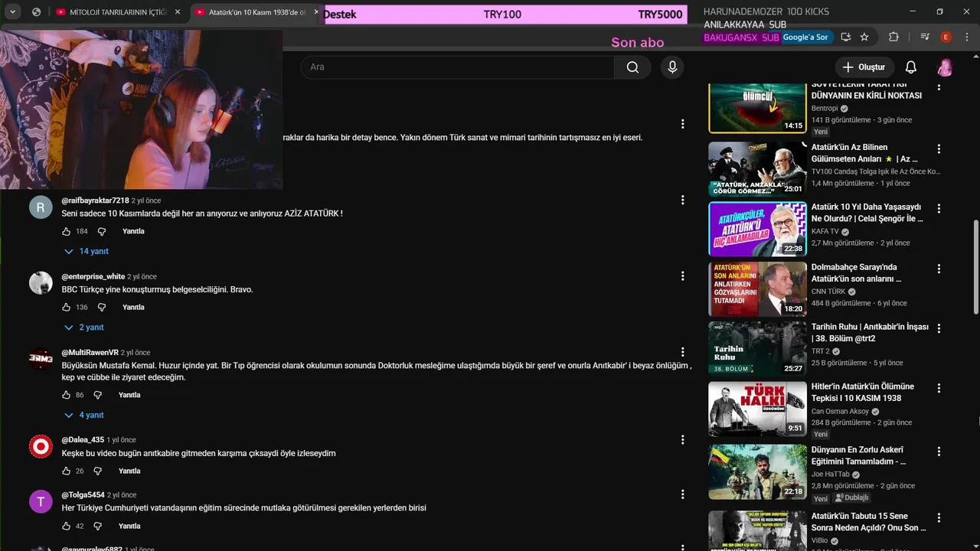Open more options for Dolmabahçe Sarayı video
Image resolution: width=980 pixels, height=551 pixels.
939,269
